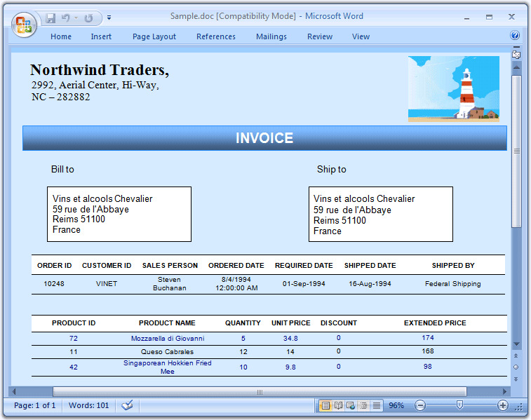Click the Queso Cabrales product name
This screenshot has width=531, height=420.
point(167,351)
